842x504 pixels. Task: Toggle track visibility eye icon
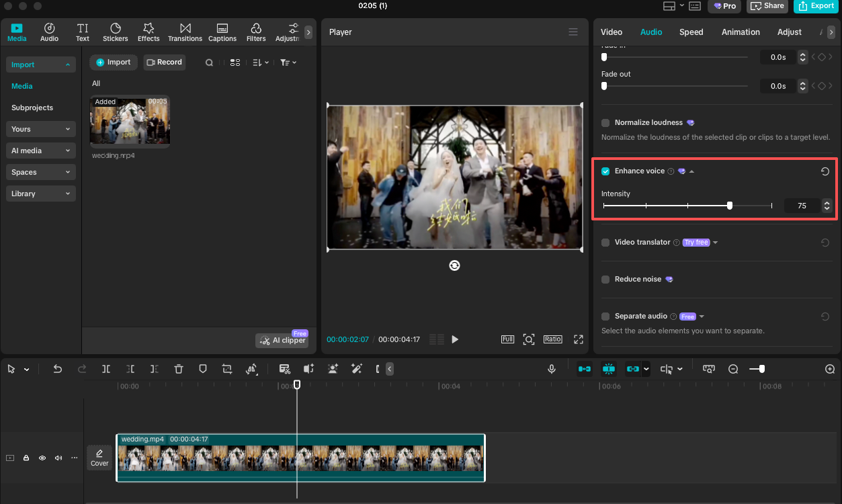(42, 458)
